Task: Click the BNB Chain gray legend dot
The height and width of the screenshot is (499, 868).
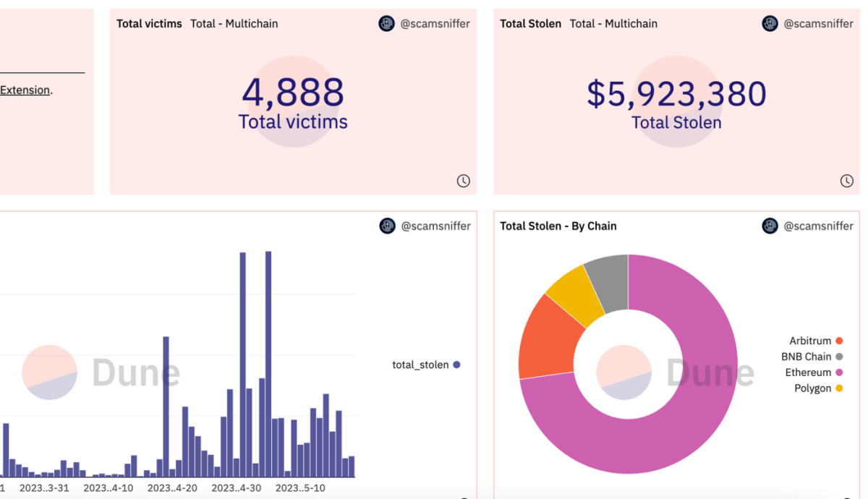Action: tap(839, 357)
